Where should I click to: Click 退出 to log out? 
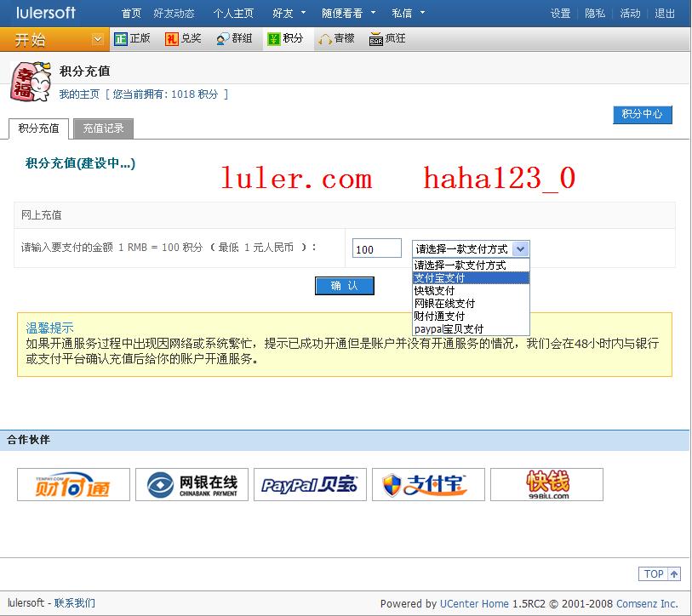click(665, 14)
